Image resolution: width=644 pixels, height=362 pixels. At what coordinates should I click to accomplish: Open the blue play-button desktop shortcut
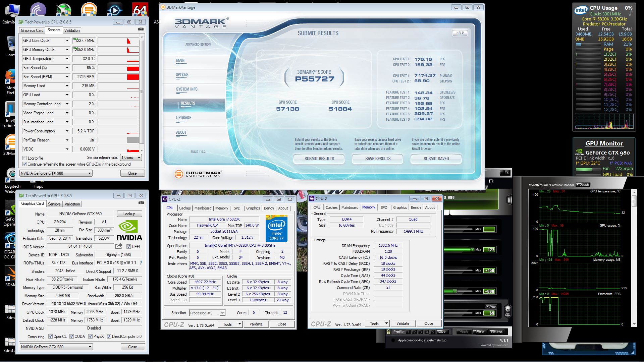pos(114,10)
